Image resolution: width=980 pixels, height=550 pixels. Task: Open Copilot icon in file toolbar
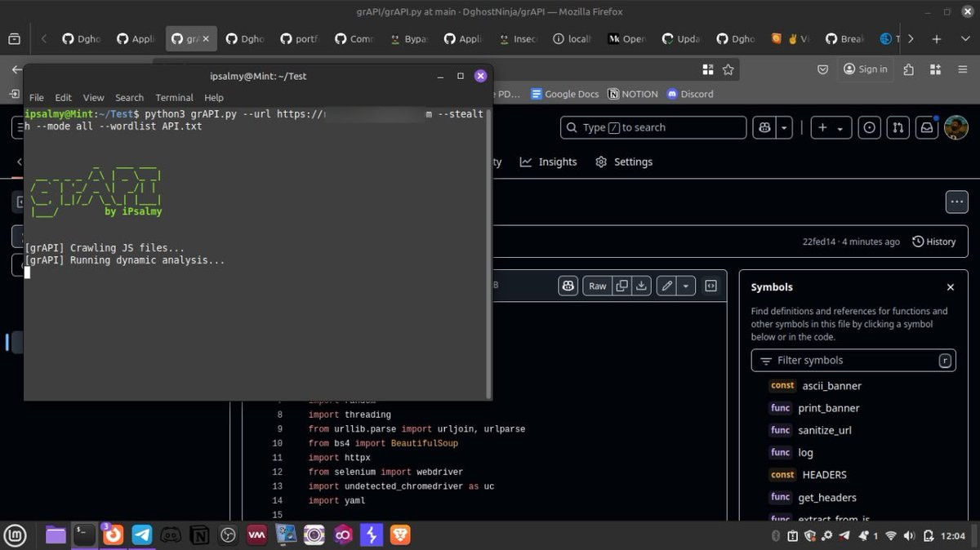pos(568,286)
